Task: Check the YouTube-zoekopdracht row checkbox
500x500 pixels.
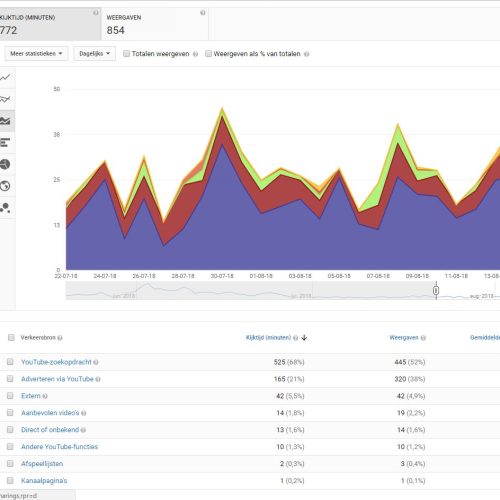Action: click(x=10, y=362)
